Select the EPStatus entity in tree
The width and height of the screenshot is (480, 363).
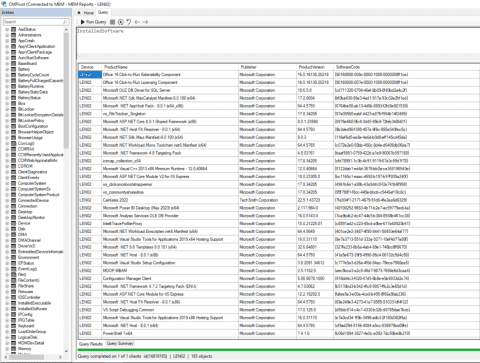pos(26,263)
